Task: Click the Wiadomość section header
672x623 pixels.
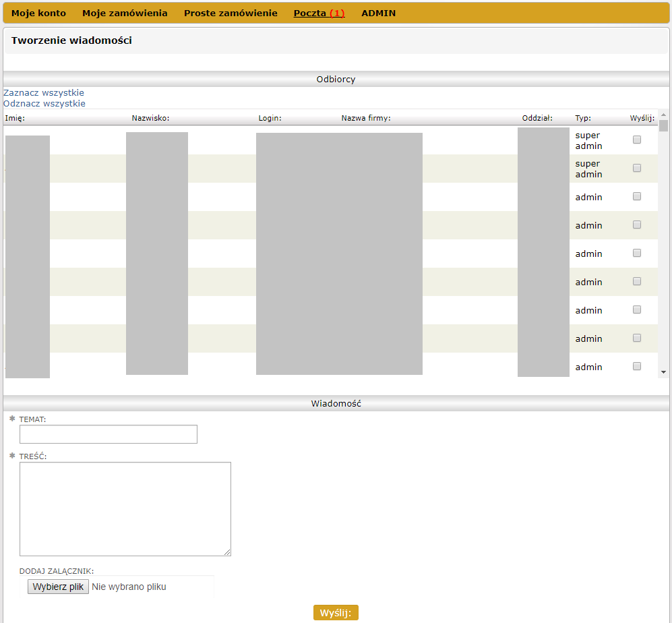Action: [336, 403]
